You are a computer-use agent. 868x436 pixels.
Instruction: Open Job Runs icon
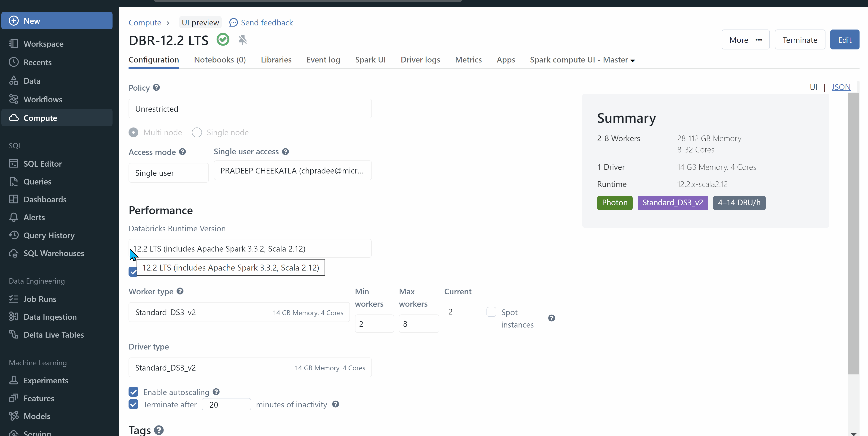[x=13, y=299]
